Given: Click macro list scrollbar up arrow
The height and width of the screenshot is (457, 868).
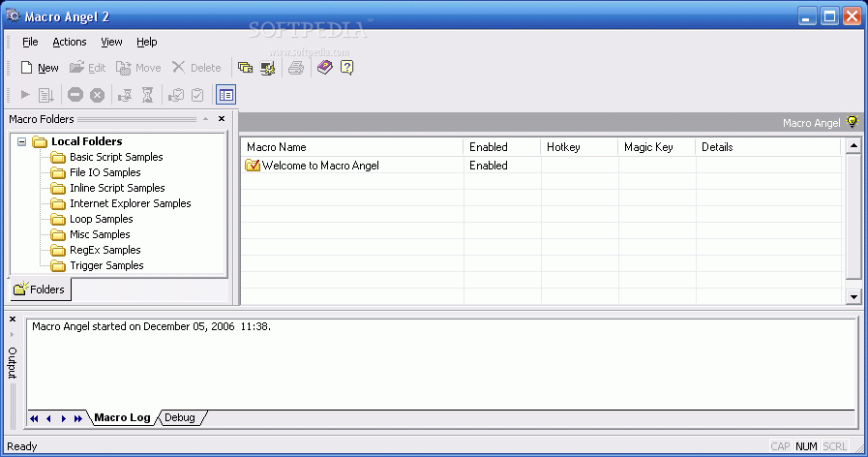Looking at the screenshot, I should coord(853,146).
